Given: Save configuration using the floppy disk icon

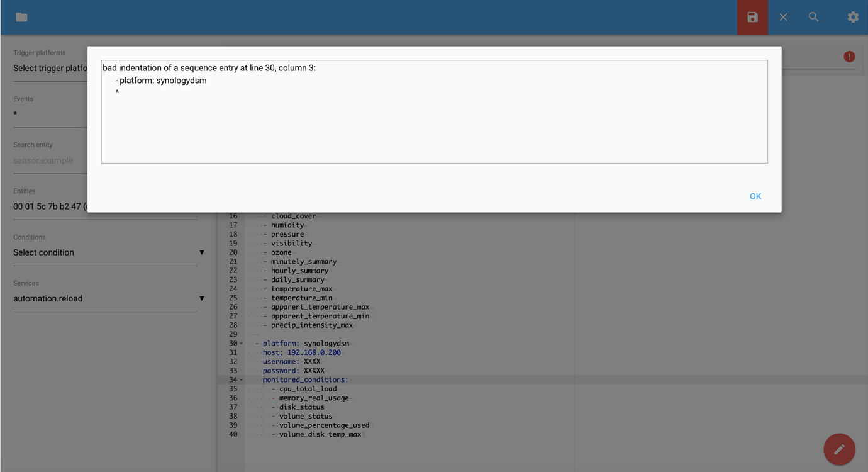Looking at the screenshot, I should point(752,17).
